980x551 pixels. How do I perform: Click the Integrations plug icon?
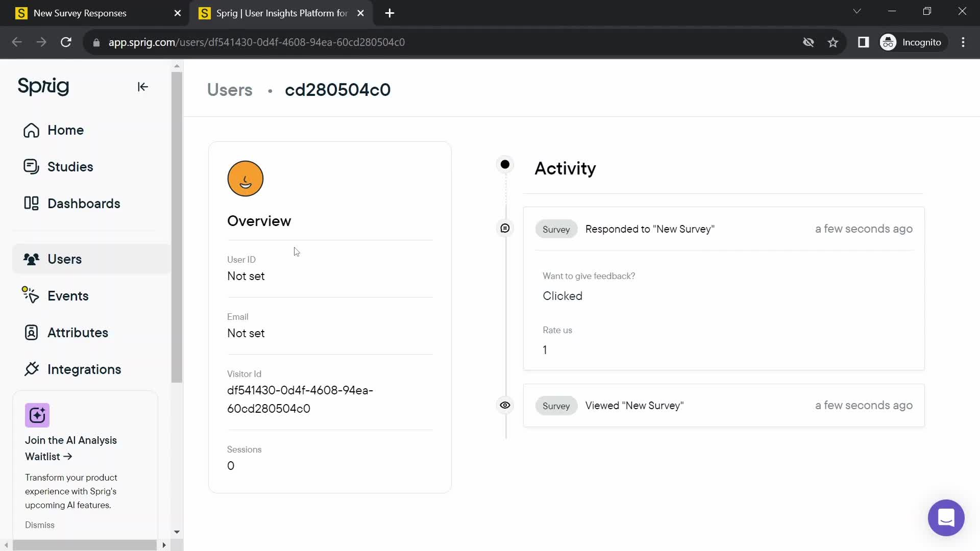pos(32,369)
